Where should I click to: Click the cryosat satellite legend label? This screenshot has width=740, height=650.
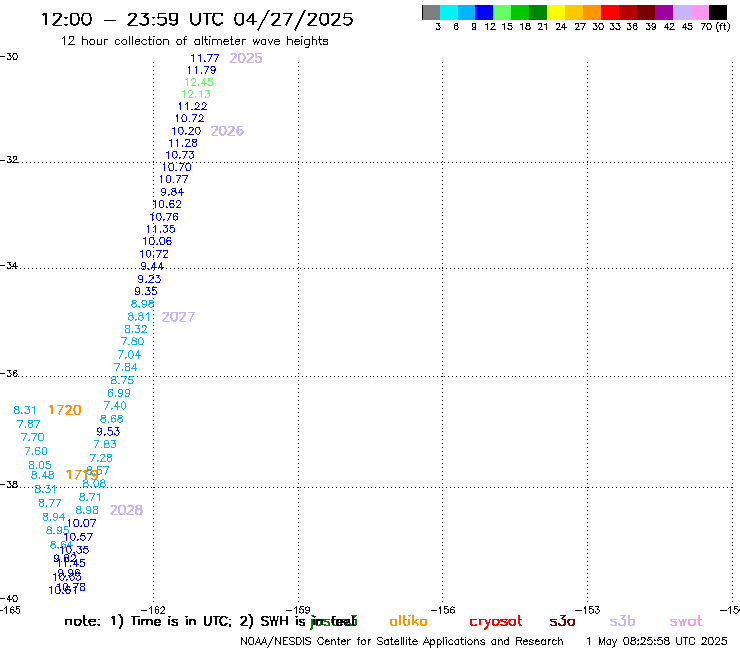pyautogui.click(x=496, y=622)
